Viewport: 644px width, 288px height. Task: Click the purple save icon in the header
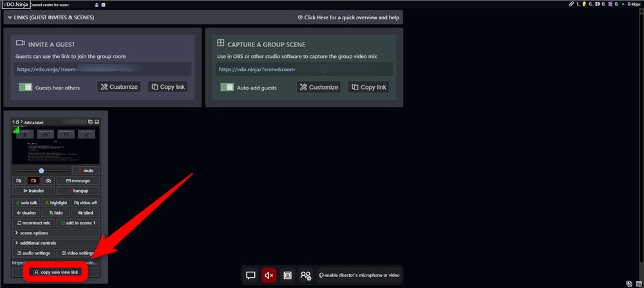coord(97,5)
